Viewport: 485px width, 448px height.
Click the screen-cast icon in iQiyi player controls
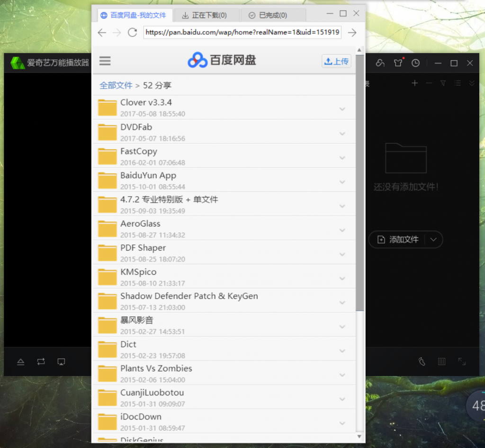coord(61,361)
